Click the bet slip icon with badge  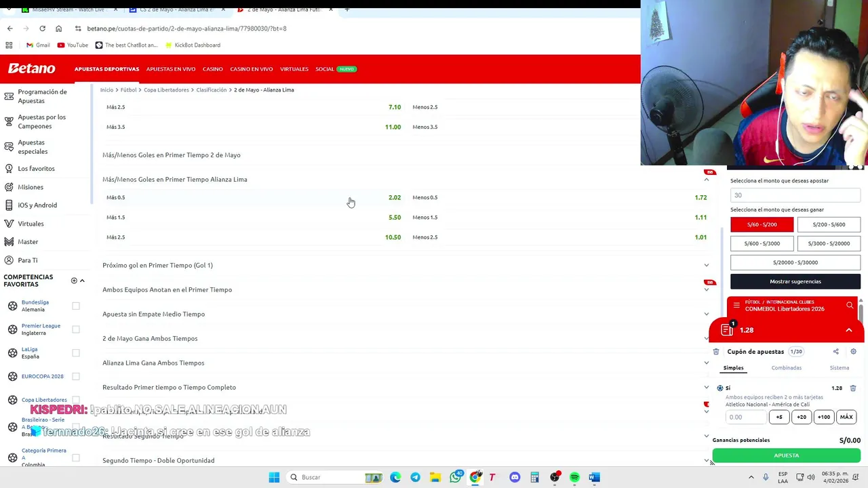(x=727, y=329)
